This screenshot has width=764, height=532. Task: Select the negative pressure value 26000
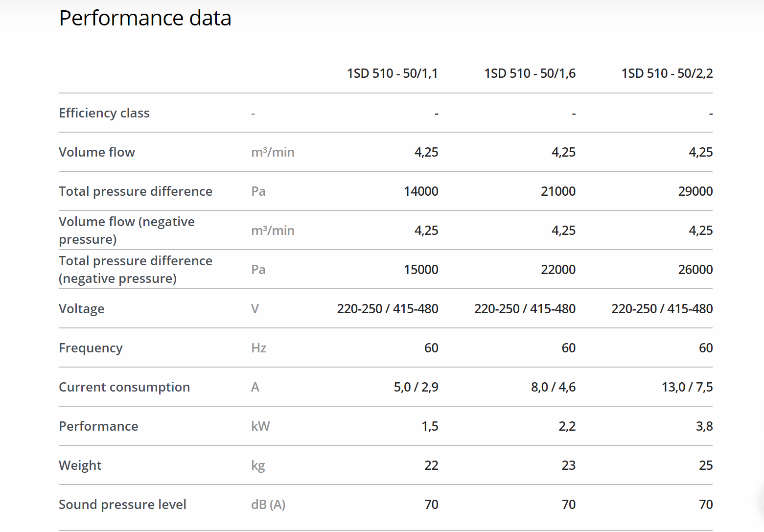(x=695, y=270)
